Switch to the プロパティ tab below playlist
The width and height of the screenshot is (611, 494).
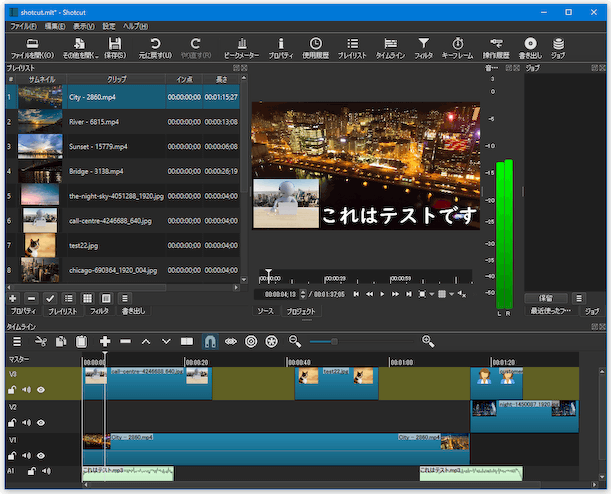pos(23,311)
